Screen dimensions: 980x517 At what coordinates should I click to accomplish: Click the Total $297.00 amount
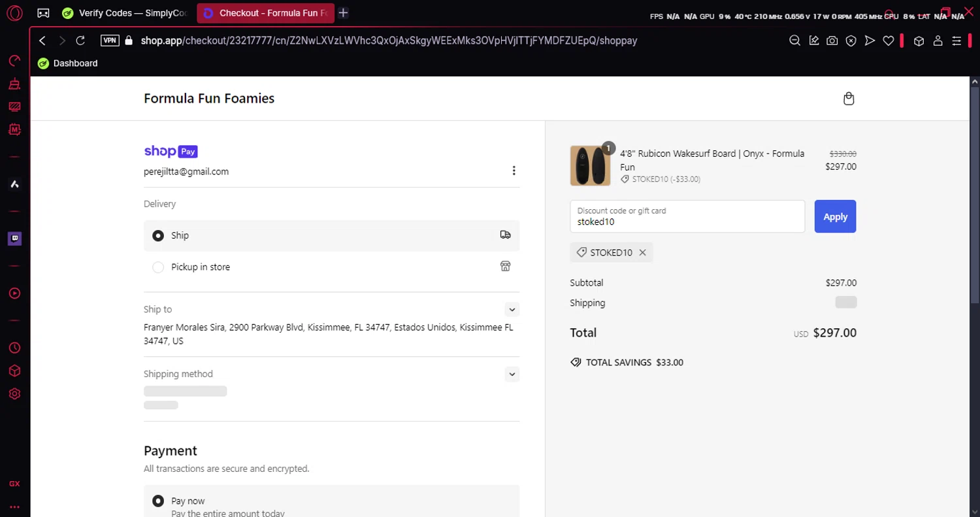(834, 333)
